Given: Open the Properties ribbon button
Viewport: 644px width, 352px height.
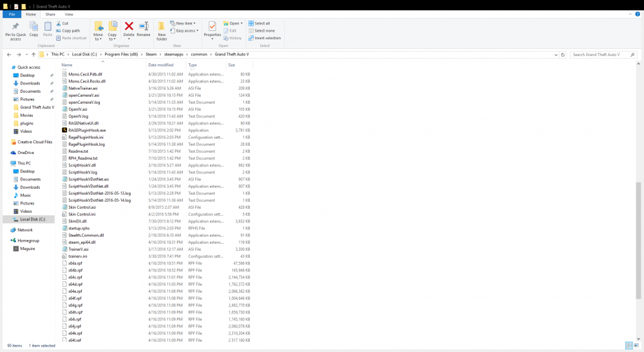Looking at the screenshot, I should click(x=213, y=30).
